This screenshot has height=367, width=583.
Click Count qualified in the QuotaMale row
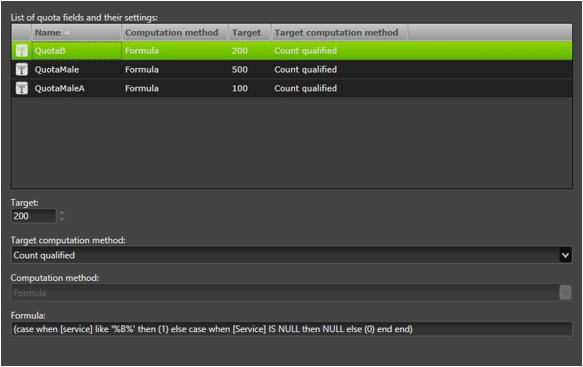pyautogui.click(x=306, y=70)
